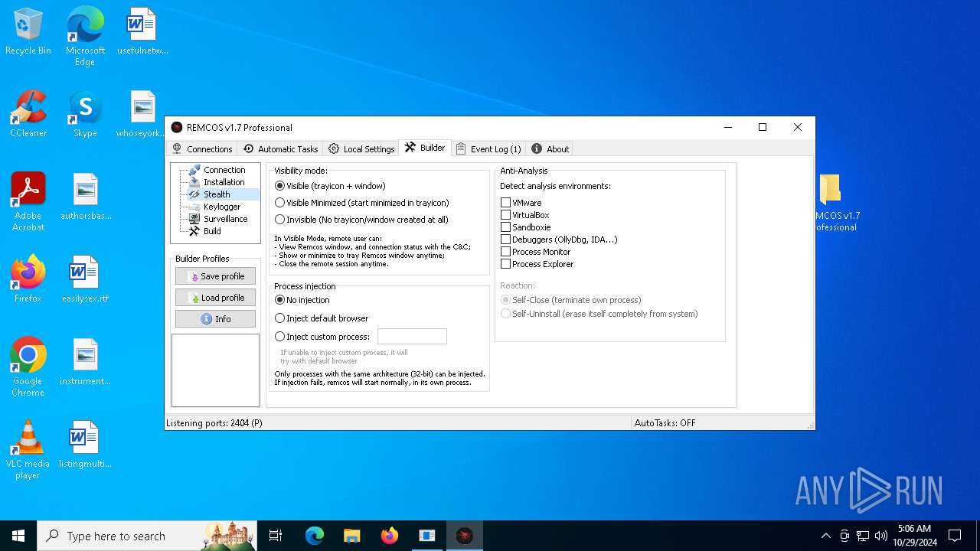
Task: Select the authorsbas image file icon
Action: [86, 197]
